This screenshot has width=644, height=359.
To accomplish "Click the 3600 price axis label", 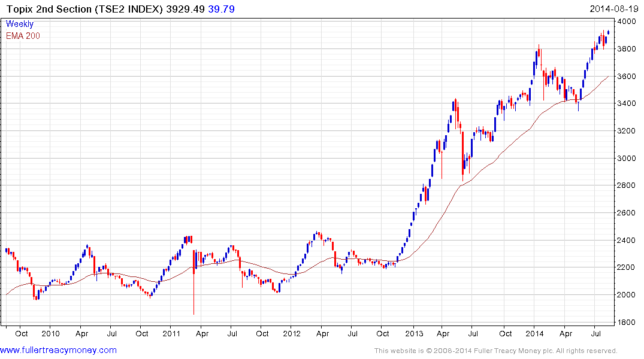I will 627,77.
